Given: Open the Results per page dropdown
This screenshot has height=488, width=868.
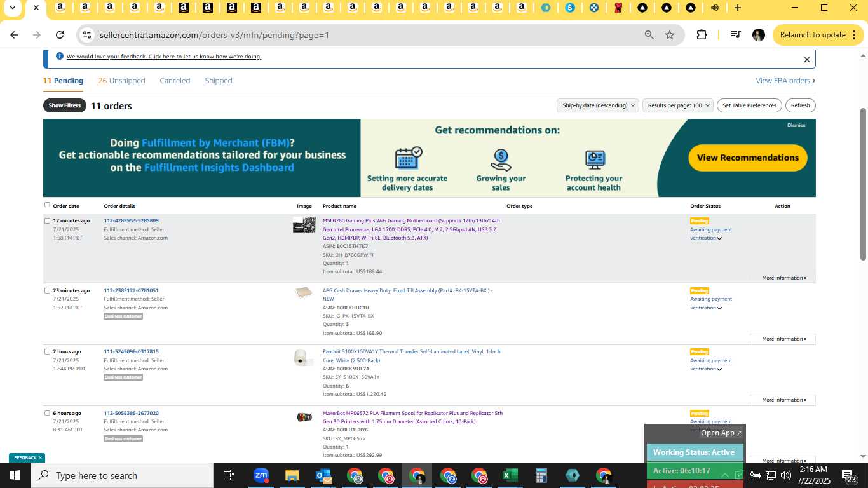Looking at the screenshot, I should [677, 105].
